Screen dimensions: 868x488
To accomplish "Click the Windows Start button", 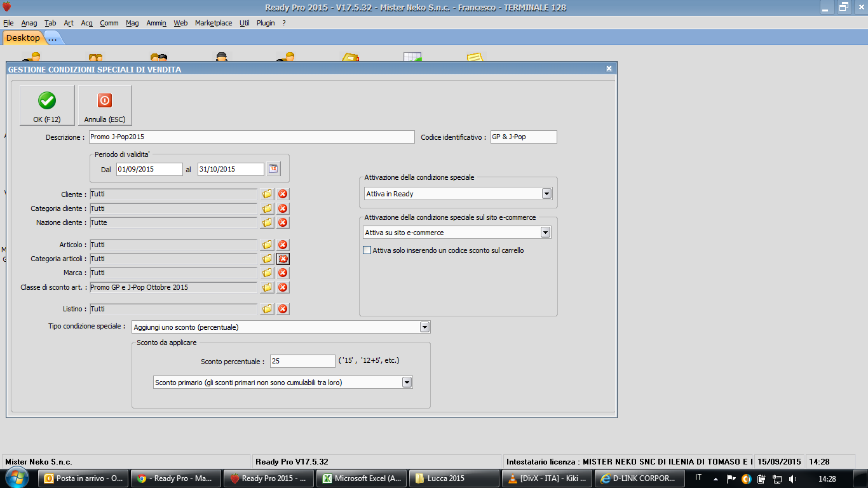I will click(x=16, y=478).
